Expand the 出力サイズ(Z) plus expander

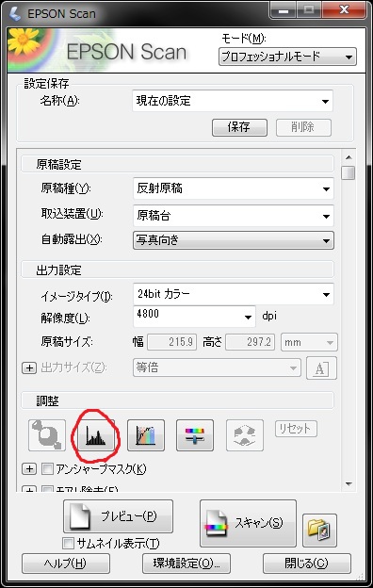point(29,367)
